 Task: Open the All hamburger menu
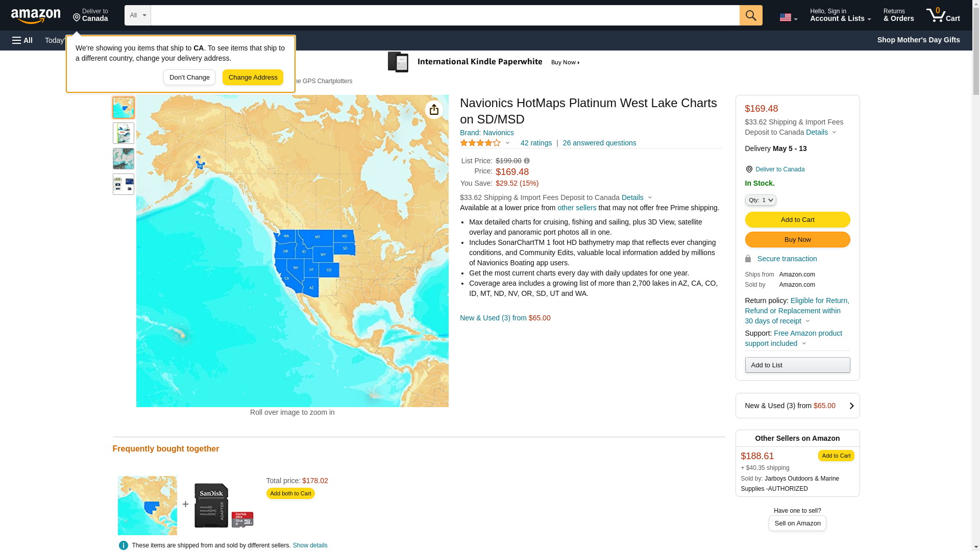(22, 40)
